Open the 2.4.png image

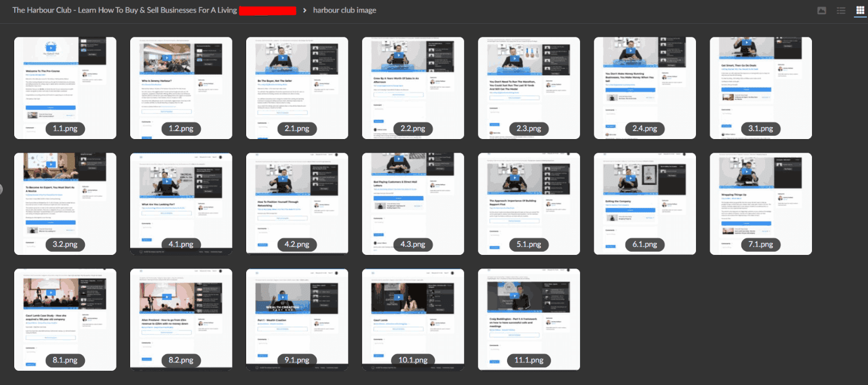[645, 88]
